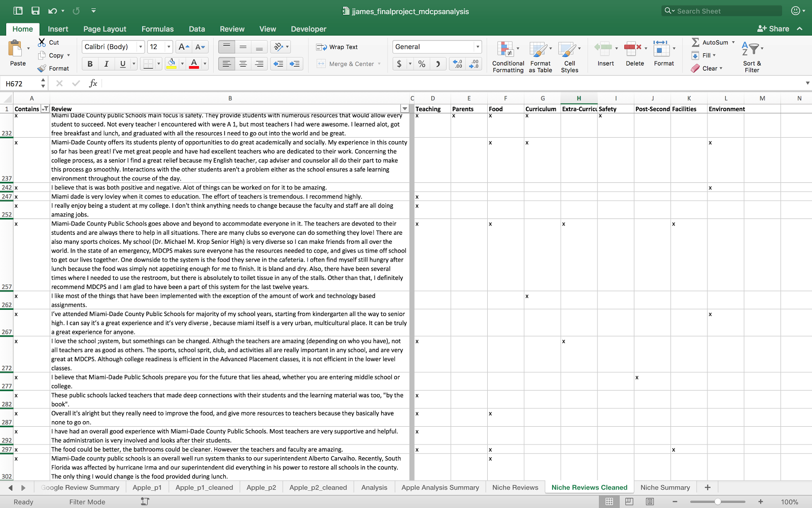The width and height of the screenshot is (812, 508).
Task: Expand the General number format dropdown
Action: 477,47
